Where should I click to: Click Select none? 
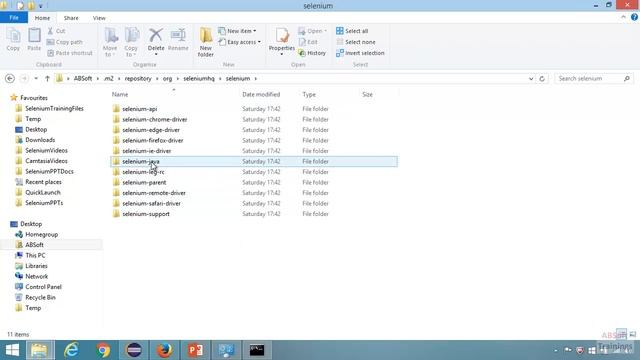click(356, 42)
